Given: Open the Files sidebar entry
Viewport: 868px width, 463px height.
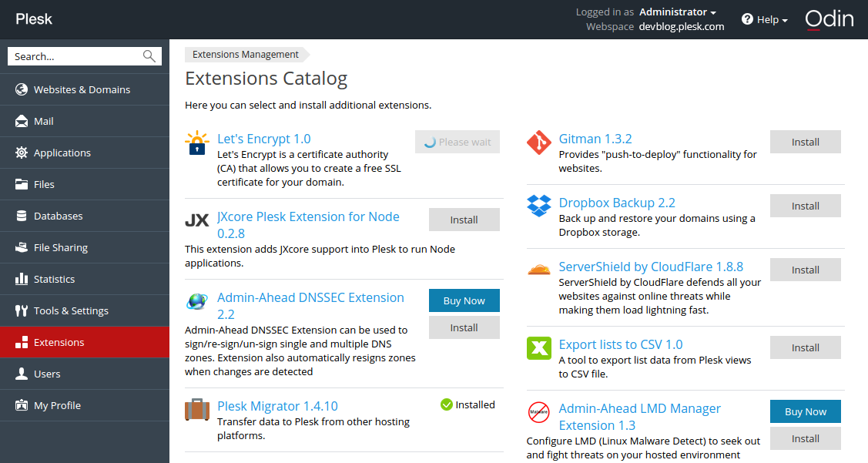Looking at the screenshot, I should [85, 184].
